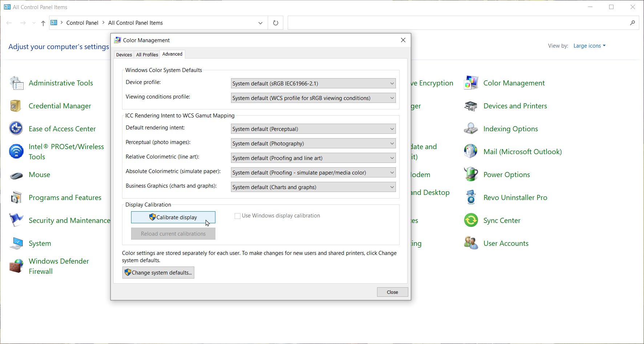Viewport: 644px width, 344px height.
Task: Open the Power Options icon
Action: tap(471, 175)
